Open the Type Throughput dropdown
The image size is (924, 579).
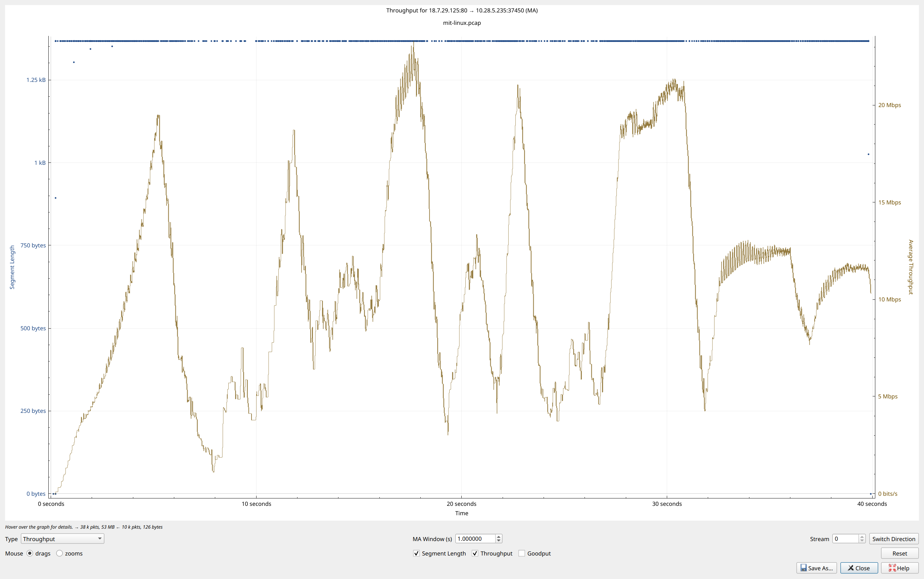coord(62,539)
